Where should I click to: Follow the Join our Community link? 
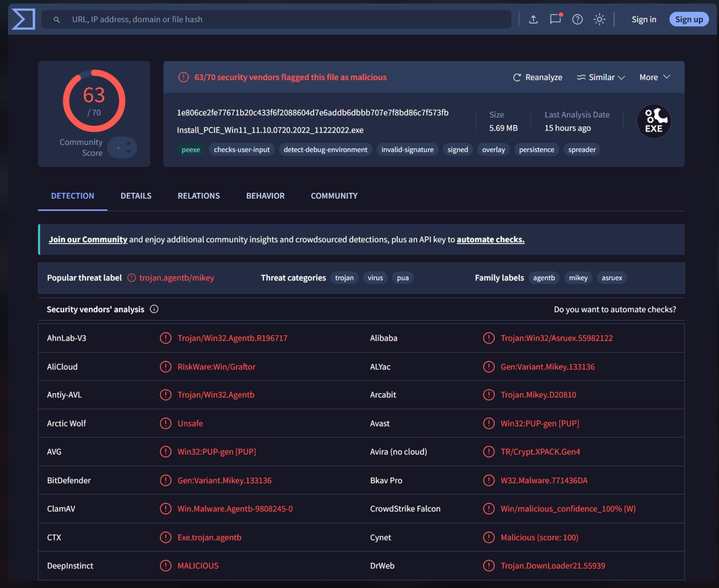tap(88, 240)
